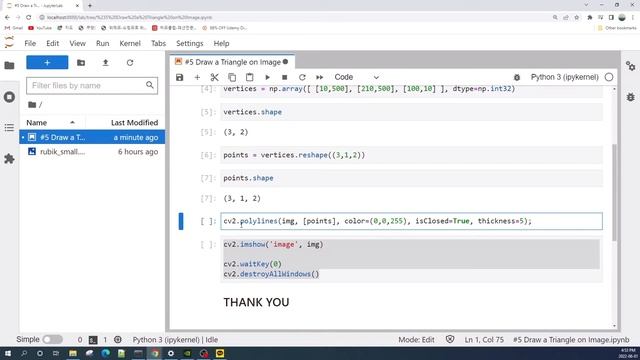Click the kernel status circle indicator

tap(609, 77)
